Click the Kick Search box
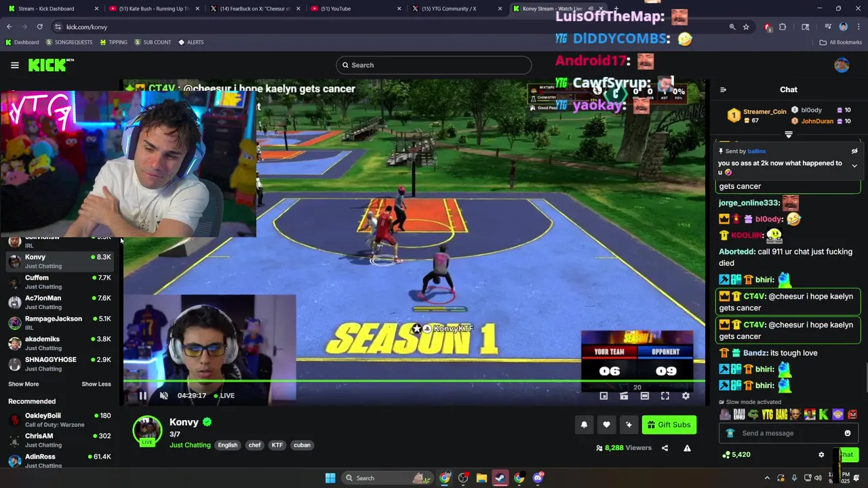 434,65
